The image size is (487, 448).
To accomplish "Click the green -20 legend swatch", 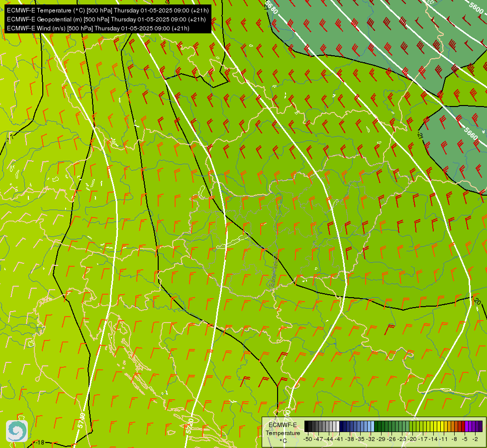I will tap(411, 426).
